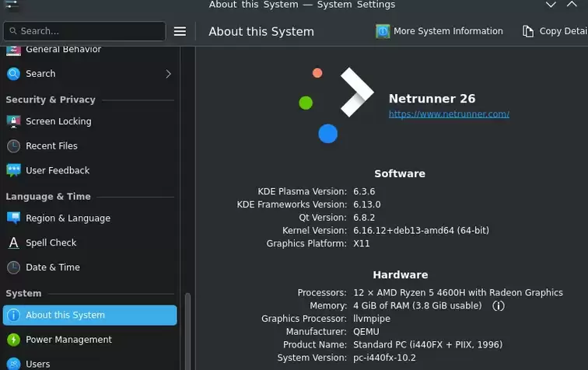Click the maximize window arrow

(572, 5)
